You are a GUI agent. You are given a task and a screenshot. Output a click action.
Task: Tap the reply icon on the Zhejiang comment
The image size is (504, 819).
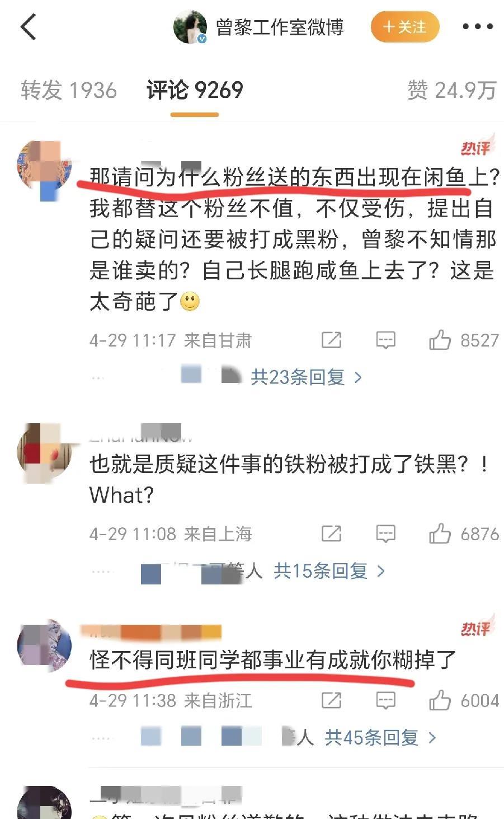point(385,701)
